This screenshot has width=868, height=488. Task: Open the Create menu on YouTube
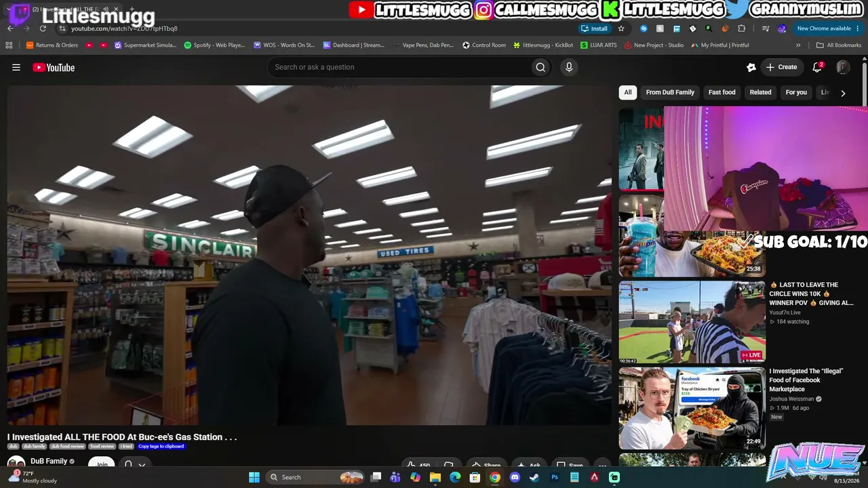click(x=781, y=67)
